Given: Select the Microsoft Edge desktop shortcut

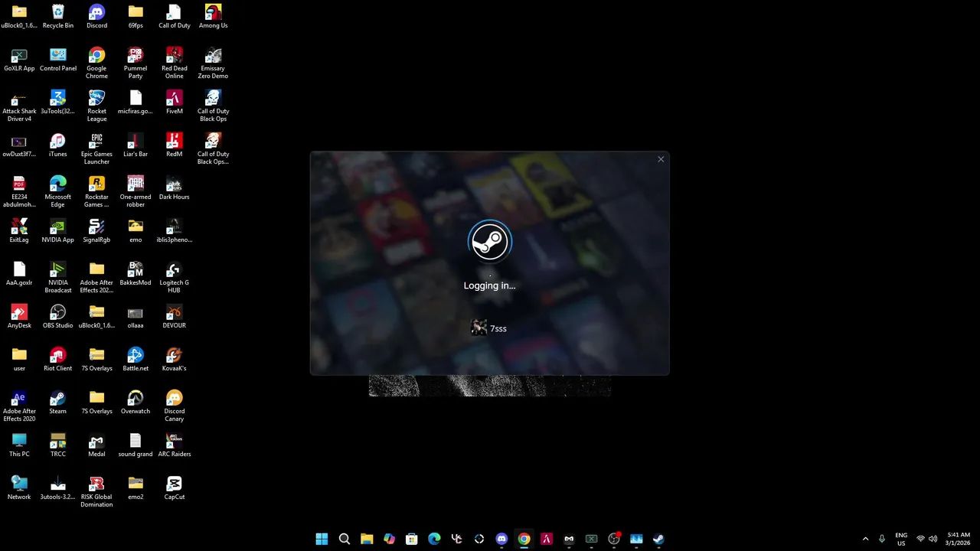Looking at the screenshot, I should point(58,191).
